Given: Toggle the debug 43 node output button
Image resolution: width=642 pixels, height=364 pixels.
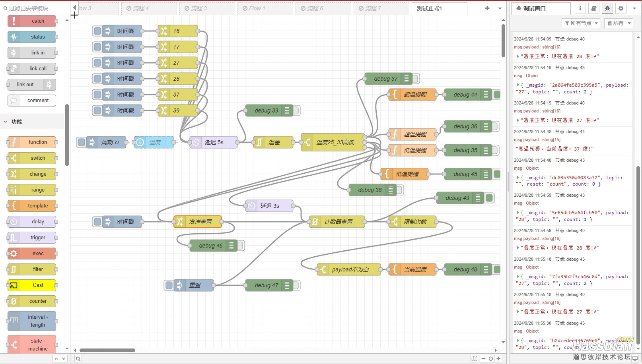Looking at the screenshot, I should [x=489, y=198].
